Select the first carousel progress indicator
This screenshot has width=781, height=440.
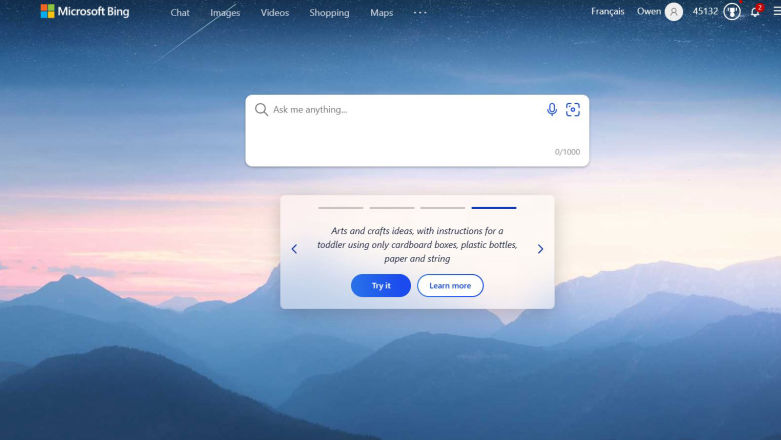pyautogui.click(x=341, y=208)
